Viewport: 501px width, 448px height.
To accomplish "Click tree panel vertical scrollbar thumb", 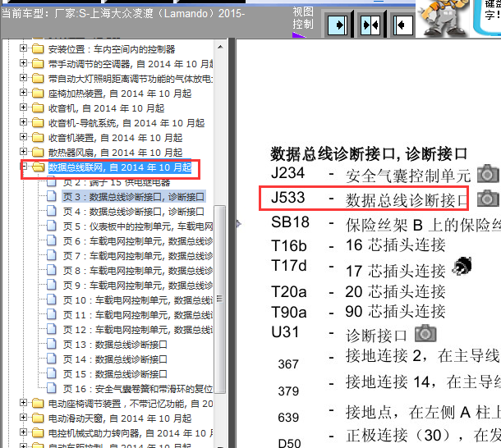I will (219, 299).
